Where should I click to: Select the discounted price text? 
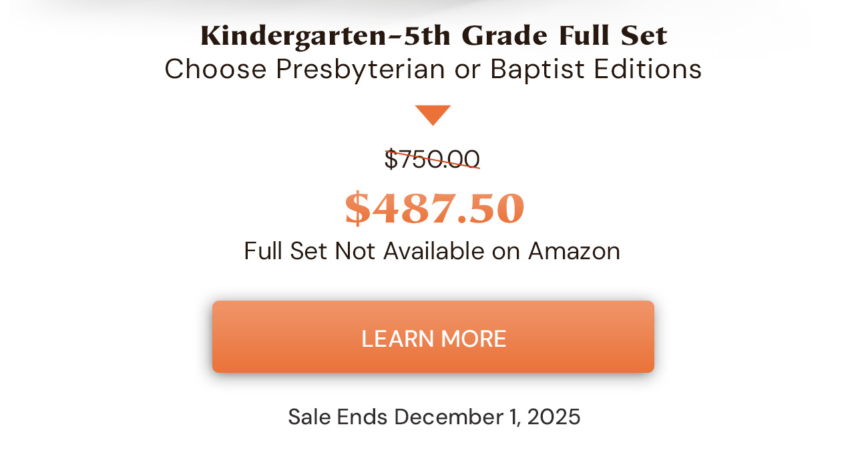[x=433, y=206]
